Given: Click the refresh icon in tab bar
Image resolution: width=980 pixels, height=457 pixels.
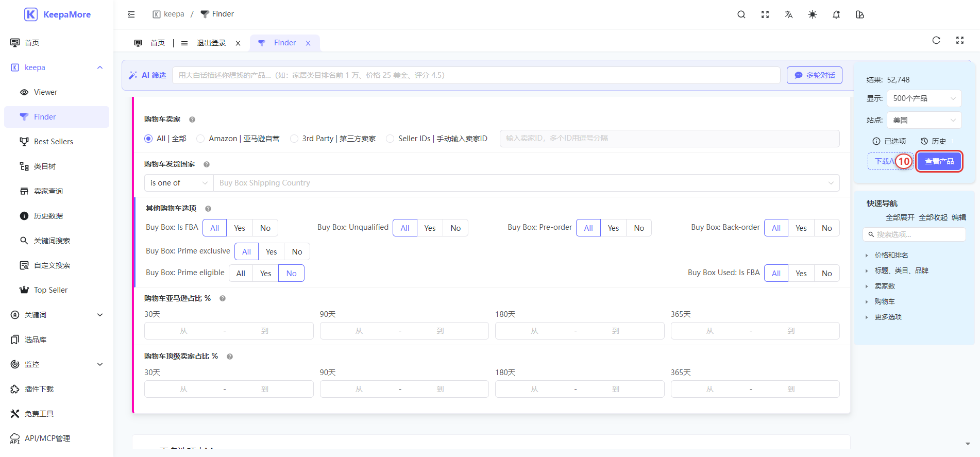Looking at the screenshot, I should (936, 40).
